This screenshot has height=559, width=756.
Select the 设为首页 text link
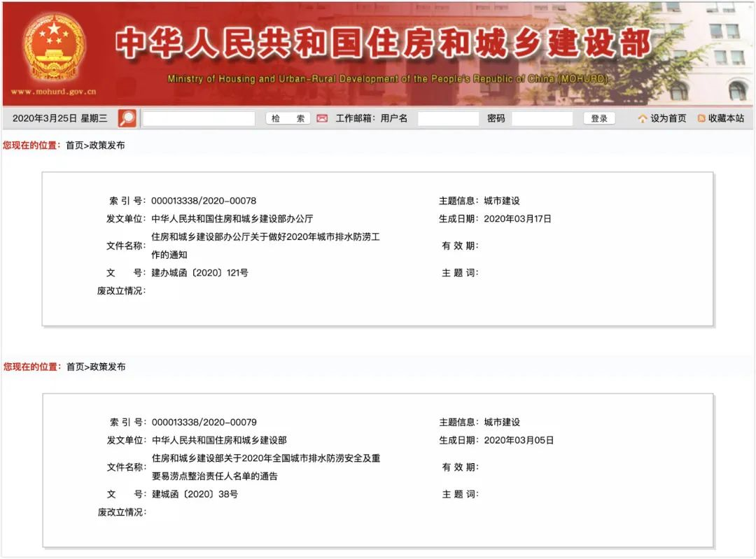pyautogui.click(x=668, y=119)
